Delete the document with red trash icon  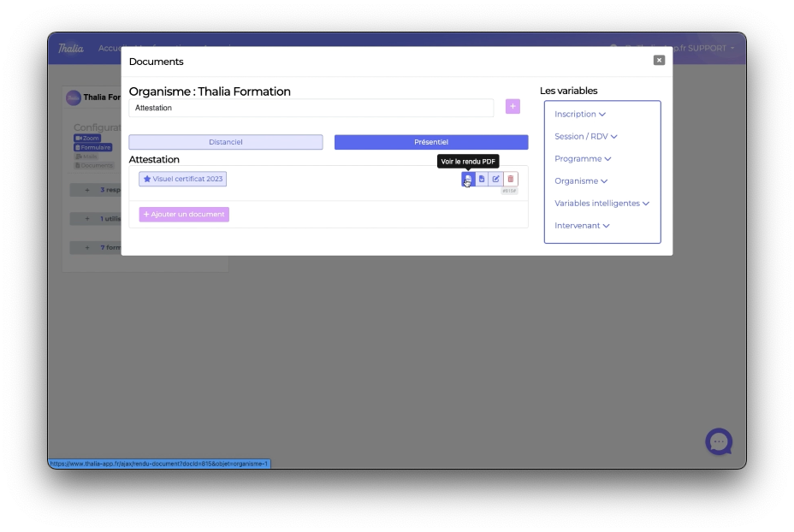[x=511, y=179]
